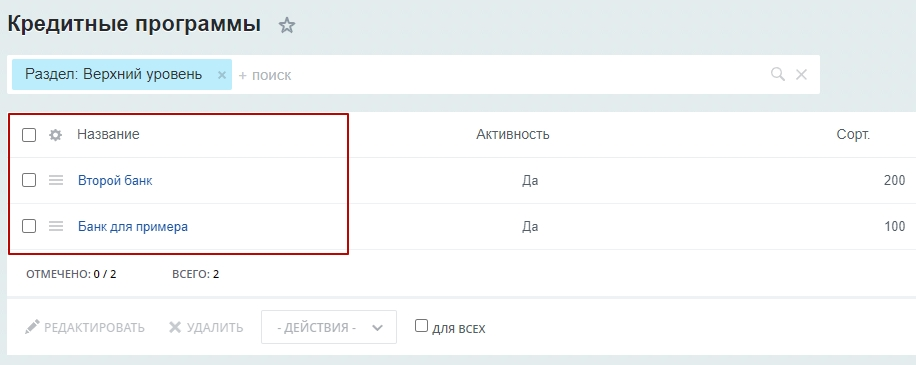Screen dimensions: 916x365
Task: Open the Второй банк link
Action: 115,180
